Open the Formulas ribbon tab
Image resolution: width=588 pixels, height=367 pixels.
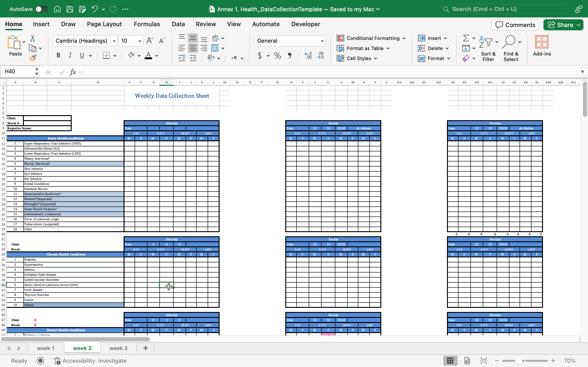(147, 24)
